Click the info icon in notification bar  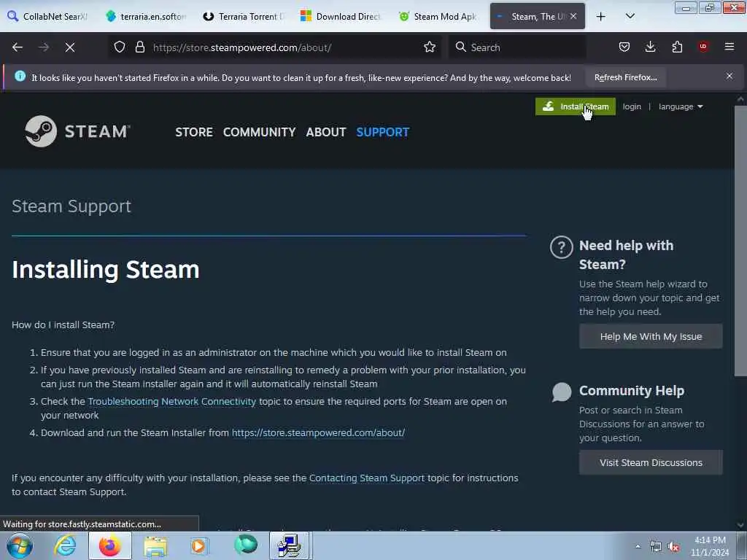20,76
